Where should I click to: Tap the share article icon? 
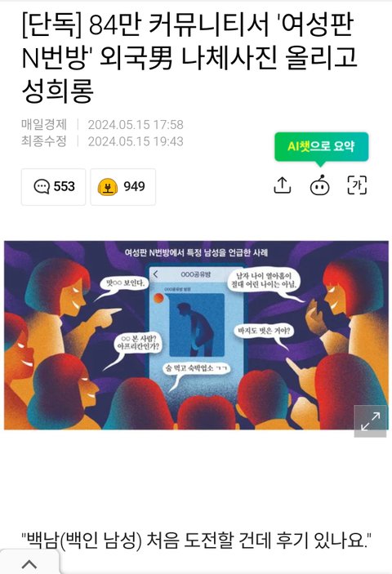coord(283,185)
